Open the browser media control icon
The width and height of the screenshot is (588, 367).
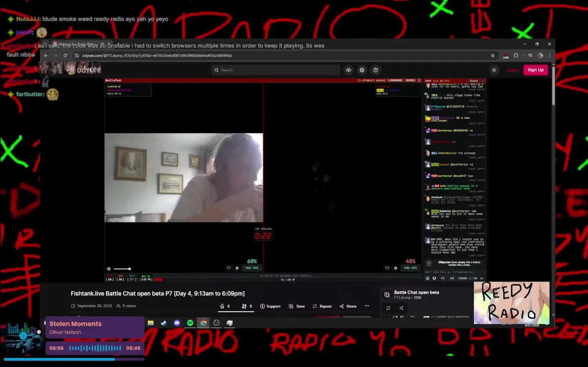pos(530,56)
